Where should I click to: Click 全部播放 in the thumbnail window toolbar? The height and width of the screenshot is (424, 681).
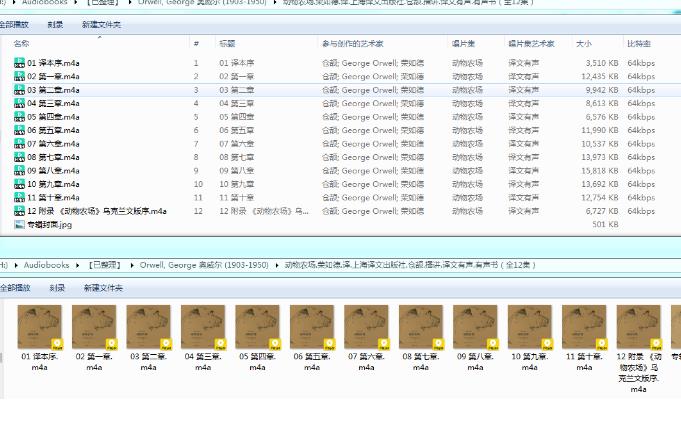pos(15,288)
